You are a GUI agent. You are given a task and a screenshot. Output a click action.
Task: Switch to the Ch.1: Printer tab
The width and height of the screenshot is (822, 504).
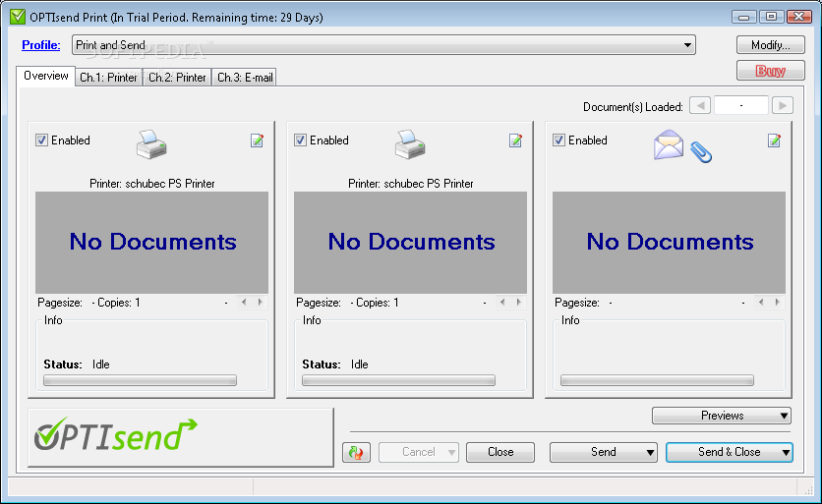pyautogui.click(x=108, y=78)
